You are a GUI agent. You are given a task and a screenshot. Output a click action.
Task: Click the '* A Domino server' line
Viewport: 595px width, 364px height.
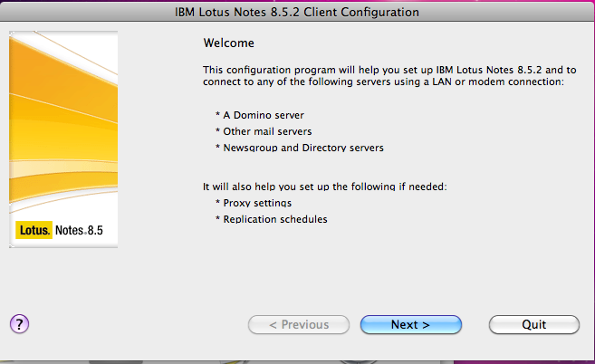[x=260, y=115]
